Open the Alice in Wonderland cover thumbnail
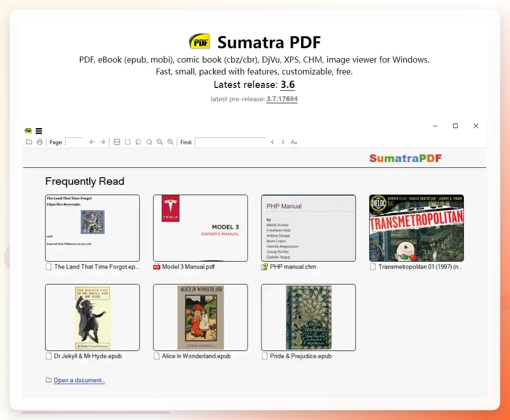 point(200,317)
